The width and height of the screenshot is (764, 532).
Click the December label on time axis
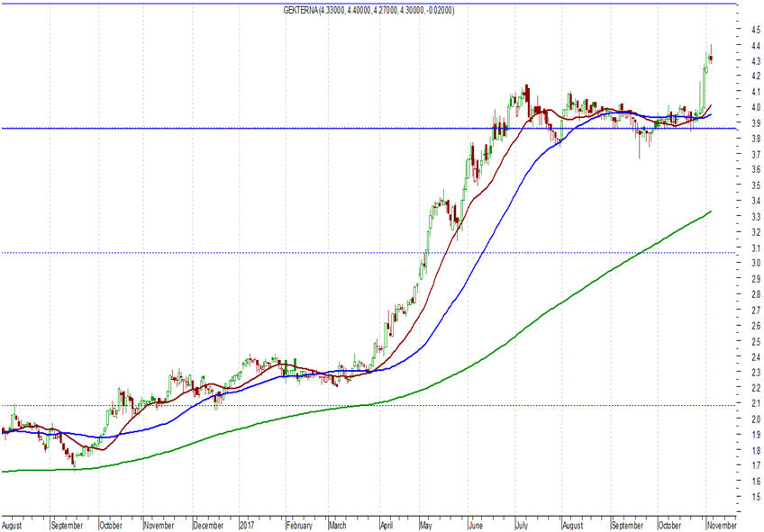(x=208, y=526)
